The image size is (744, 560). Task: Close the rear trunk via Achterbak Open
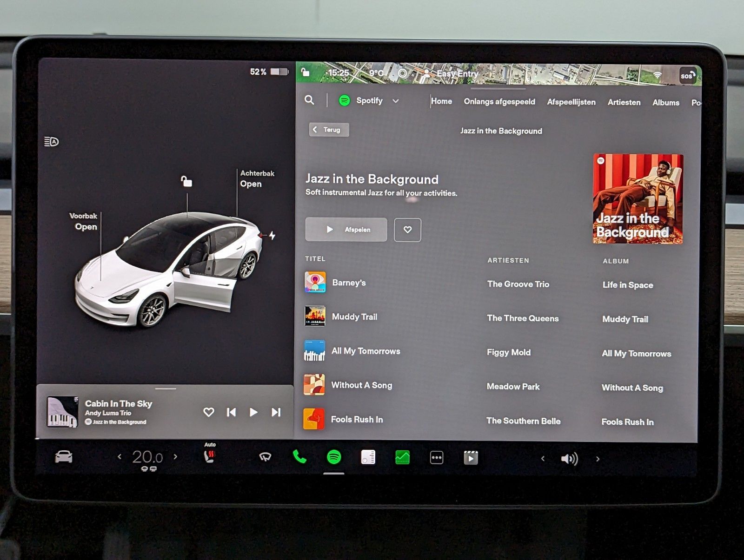257,178
